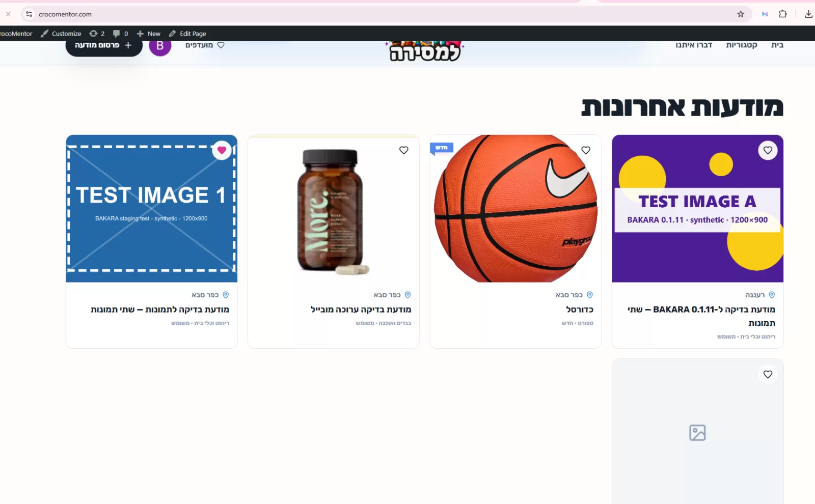Go to דברו איתנו contact page
This screenshot has height=504, width=815.
[694, 45]
